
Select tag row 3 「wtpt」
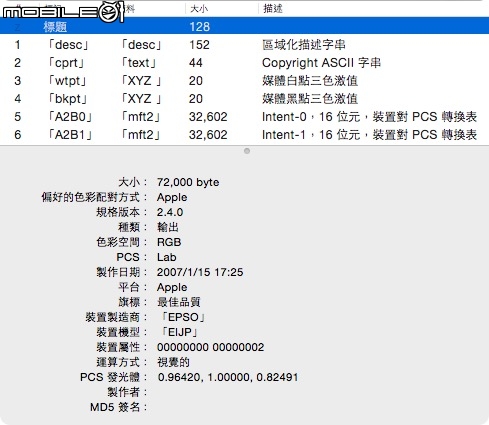(x=244, y=81)
